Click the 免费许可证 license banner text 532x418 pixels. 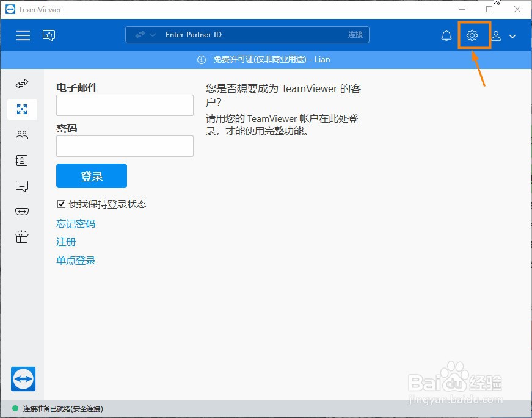coord(272,60)
